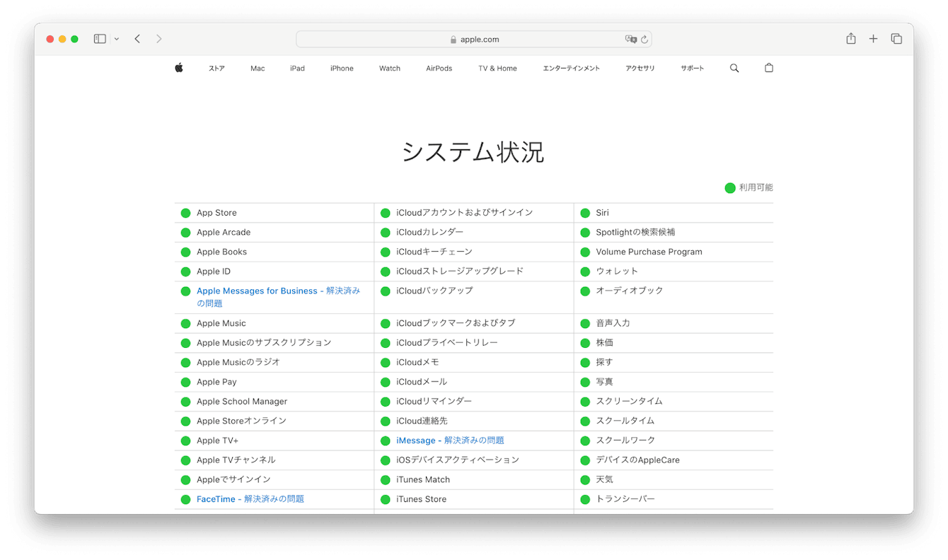Screen dimensions: 948x560
Task: Reload the page using the refresh icon
Action: pyautogui.click(x=644, y=40)
